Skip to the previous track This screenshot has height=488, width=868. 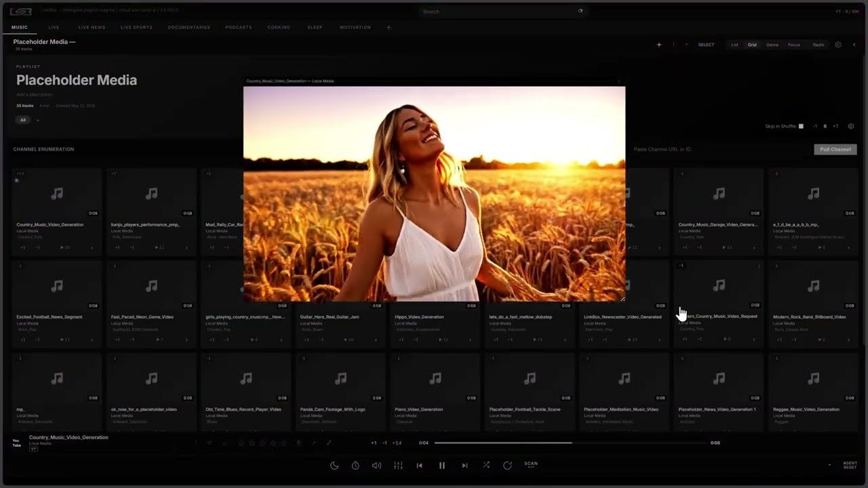coord(419,466)
